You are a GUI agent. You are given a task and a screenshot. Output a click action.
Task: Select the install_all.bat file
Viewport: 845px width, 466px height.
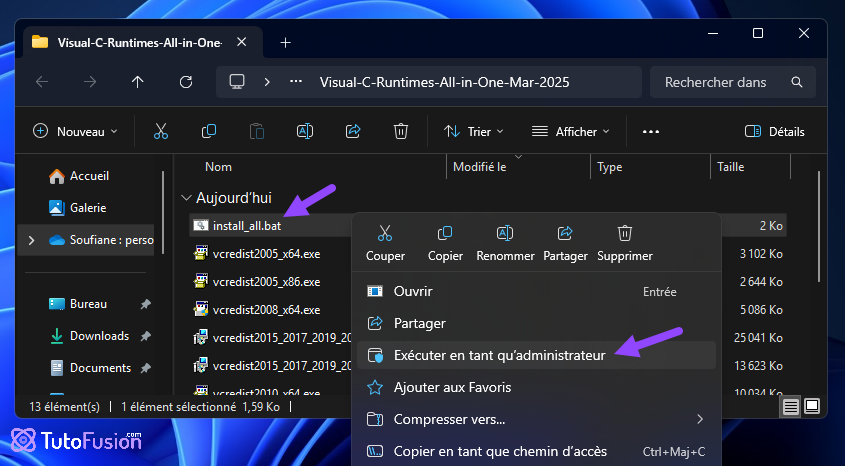point(247,226)
